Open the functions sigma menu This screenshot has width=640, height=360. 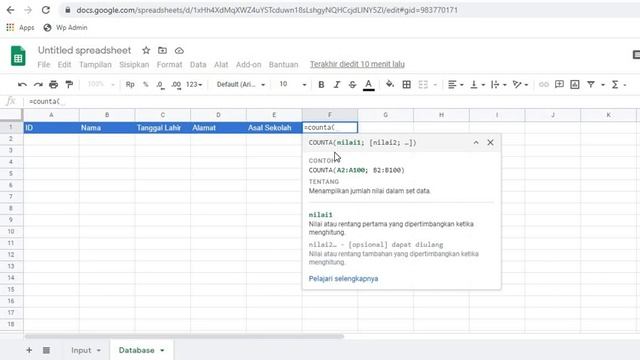pyautogui.click(x=618, y=84)
